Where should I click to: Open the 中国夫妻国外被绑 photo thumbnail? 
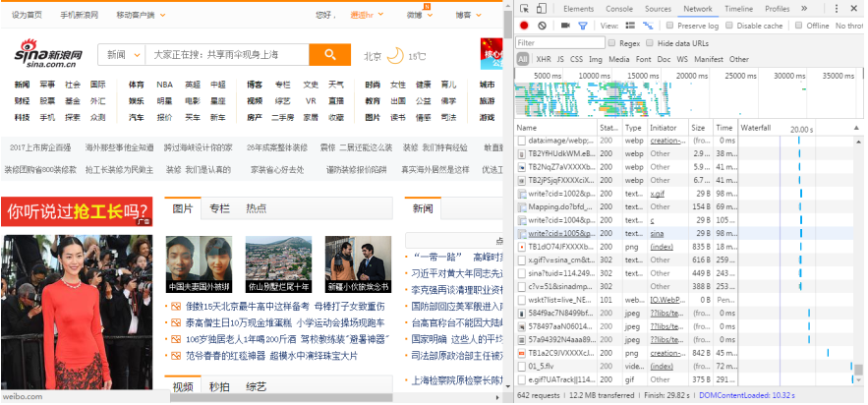199,264
